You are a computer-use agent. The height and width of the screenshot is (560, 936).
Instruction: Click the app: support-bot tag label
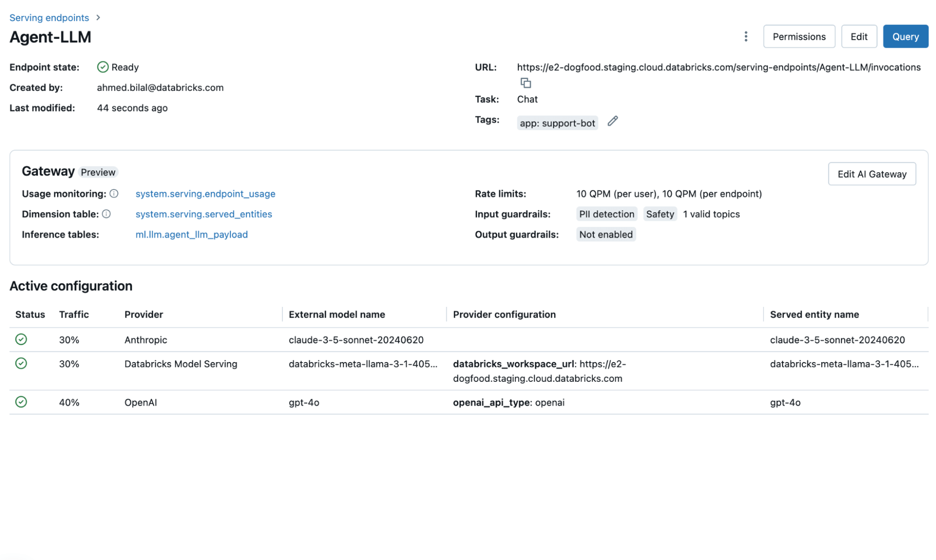tap(556, 122)
